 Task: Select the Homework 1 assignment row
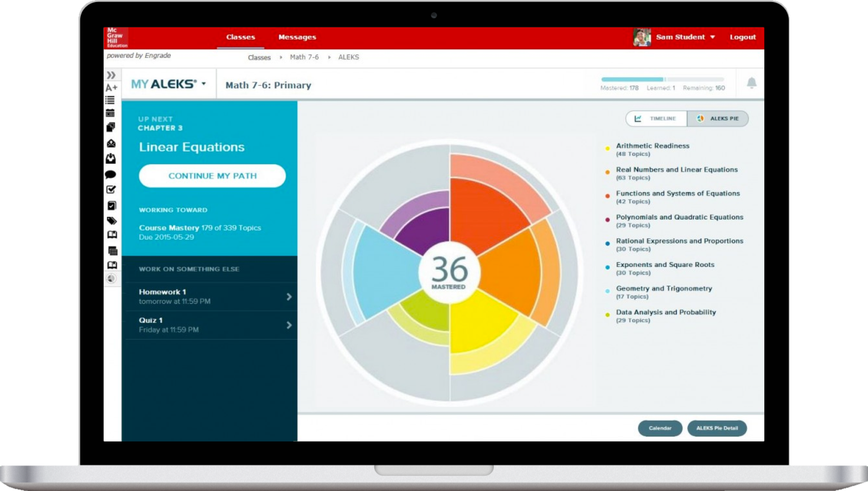pos(211,297)
